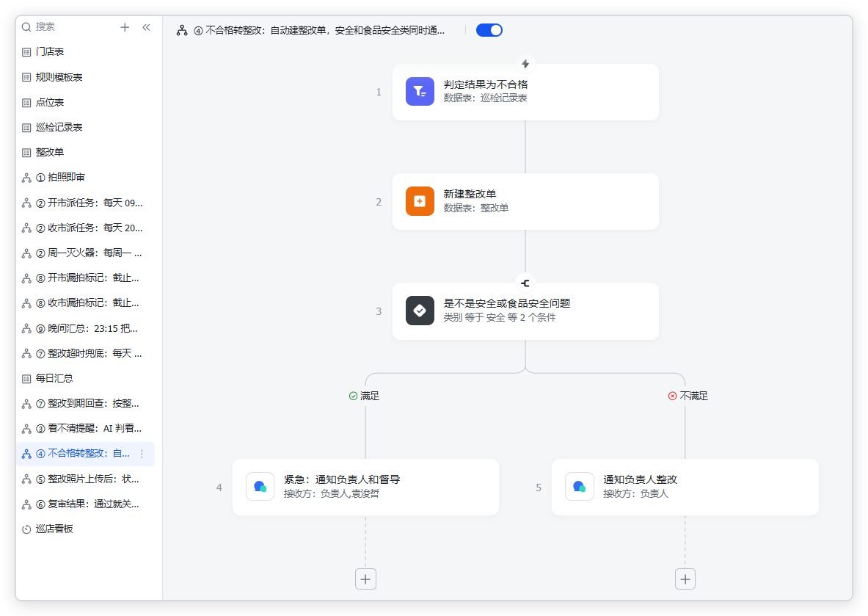Click the 满足 branch label
Screen dimensions: 868x616
pos(364,396)
